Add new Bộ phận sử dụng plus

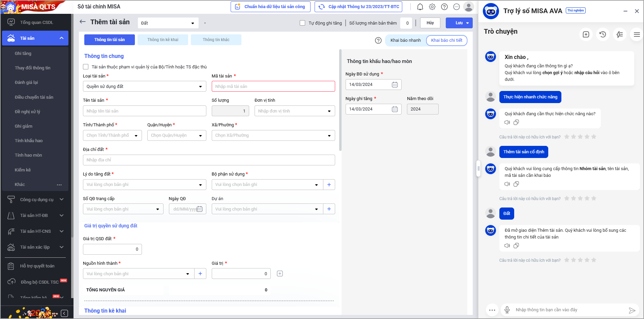(x=329, y=185)
